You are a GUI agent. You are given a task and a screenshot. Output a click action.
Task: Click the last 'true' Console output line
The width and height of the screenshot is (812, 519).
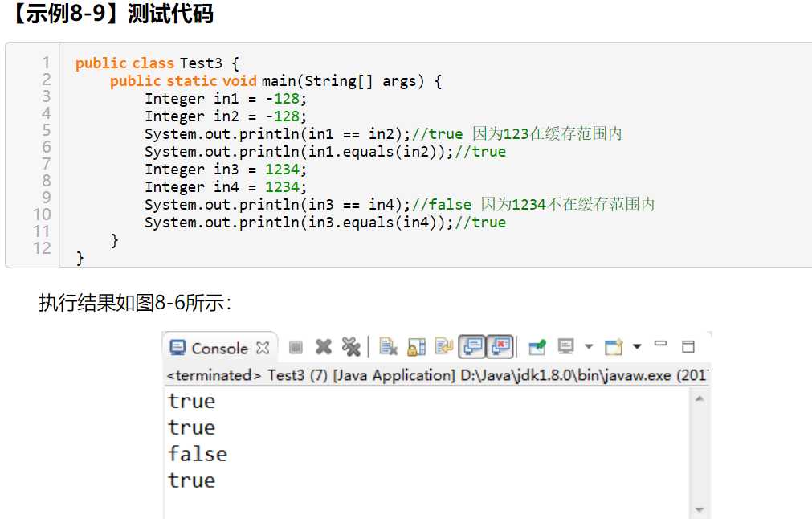click(x=191, y=480)
